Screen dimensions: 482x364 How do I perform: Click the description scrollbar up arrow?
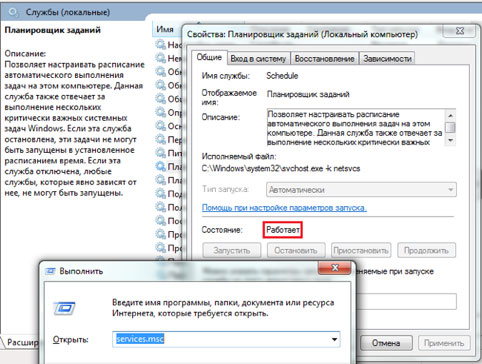point(450,115)
